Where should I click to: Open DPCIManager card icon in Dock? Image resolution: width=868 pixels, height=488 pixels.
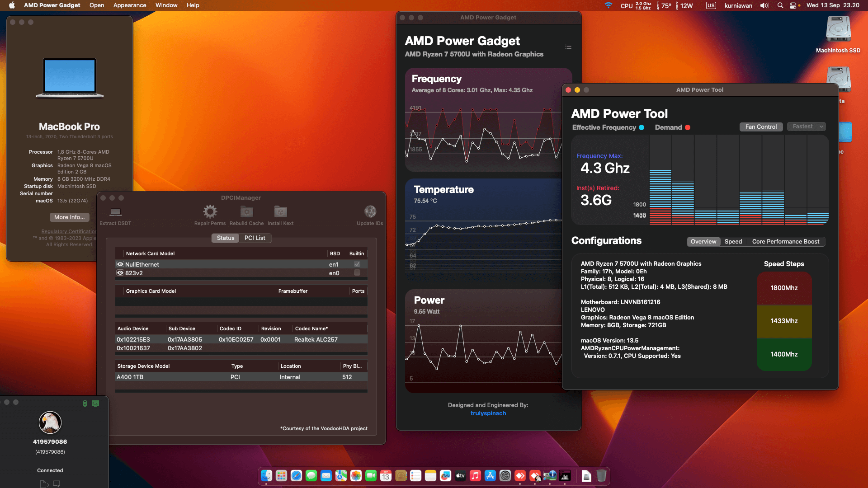(550, 476)
